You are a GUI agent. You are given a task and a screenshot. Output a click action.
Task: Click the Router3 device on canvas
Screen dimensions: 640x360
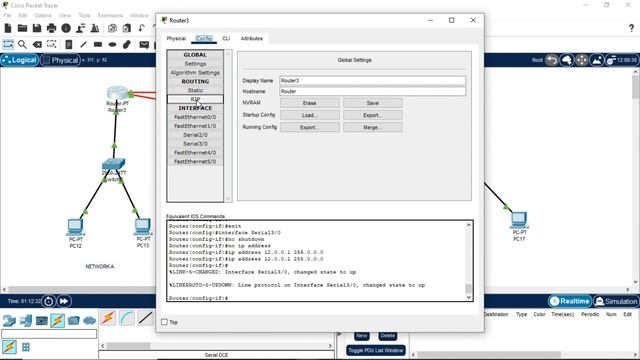[117, 94]
